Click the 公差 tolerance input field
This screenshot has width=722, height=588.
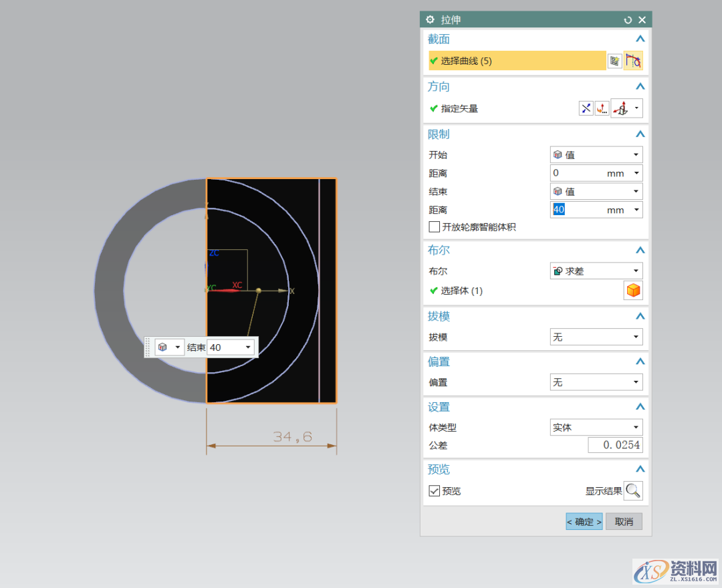coord(614,444)
